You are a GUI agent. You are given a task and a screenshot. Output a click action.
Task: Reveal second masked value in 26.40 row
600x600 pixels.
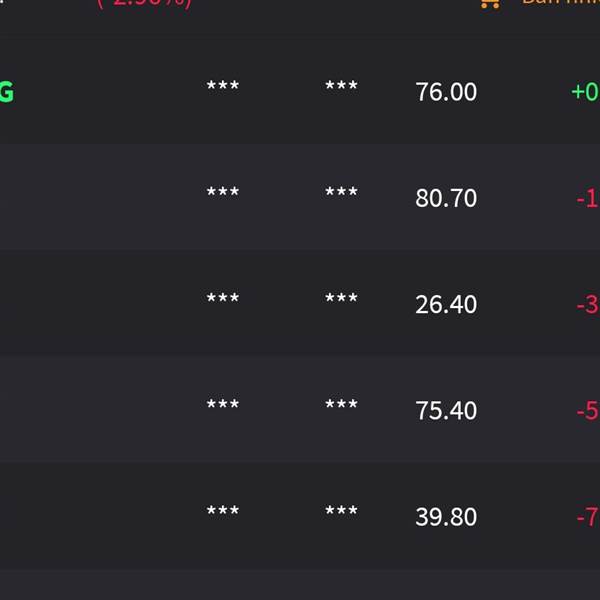[341, 299]
